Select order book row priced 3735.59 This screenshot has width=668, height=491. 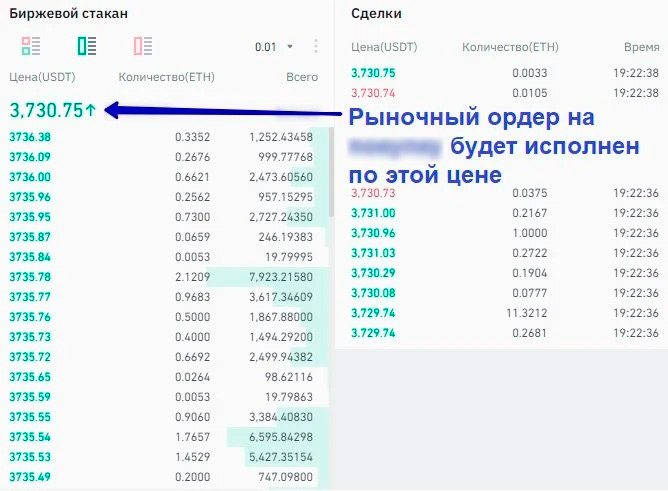click(164, 397)
